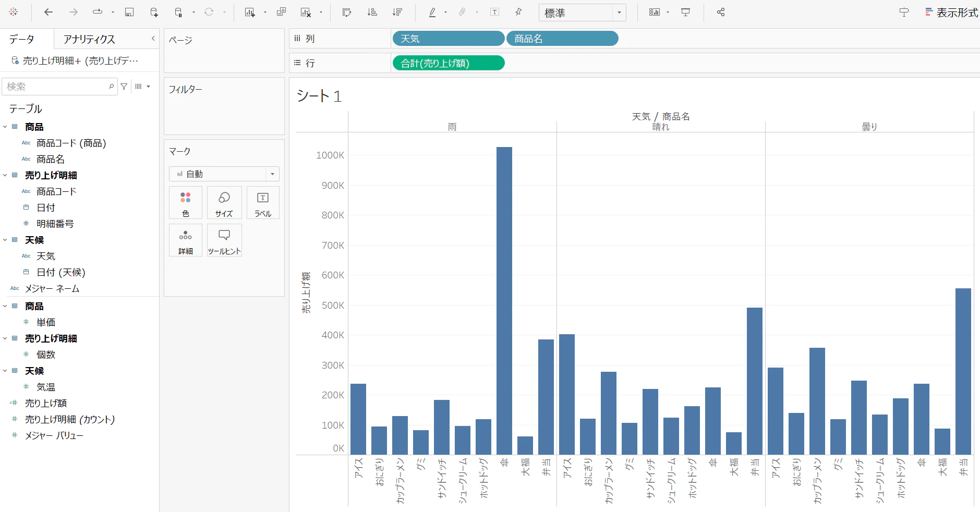Select the データ tab
980x512 pixels.
22,39
